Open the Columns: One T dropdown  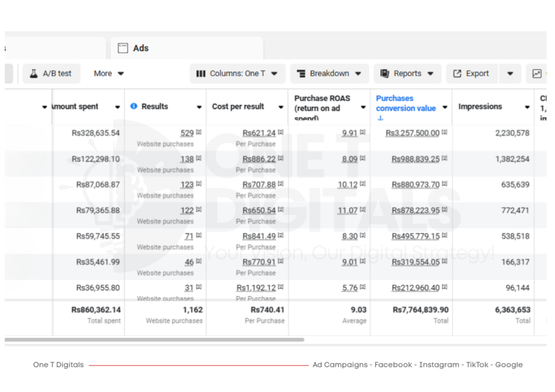[237, 74]
